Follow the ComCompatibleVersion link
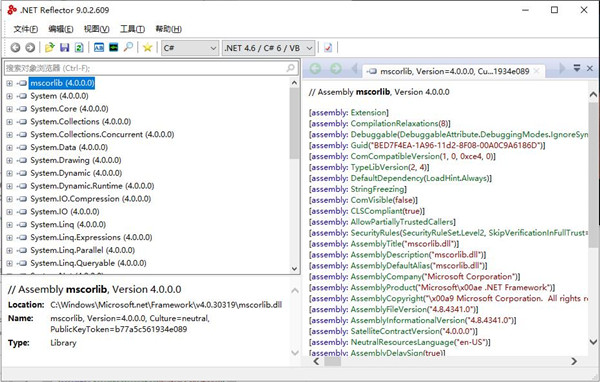This screenshot has height=382, width=600. coord(395,157)
